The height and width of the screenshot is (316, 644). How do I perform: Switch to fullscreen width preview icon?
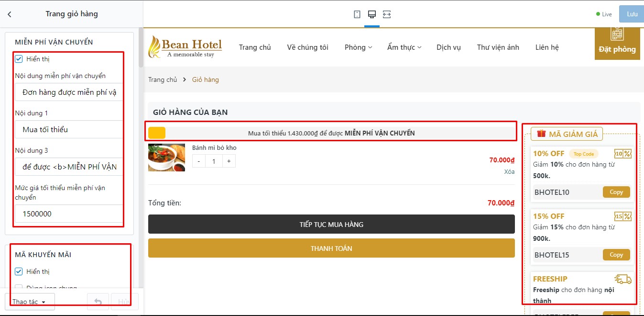click(387, 14)
